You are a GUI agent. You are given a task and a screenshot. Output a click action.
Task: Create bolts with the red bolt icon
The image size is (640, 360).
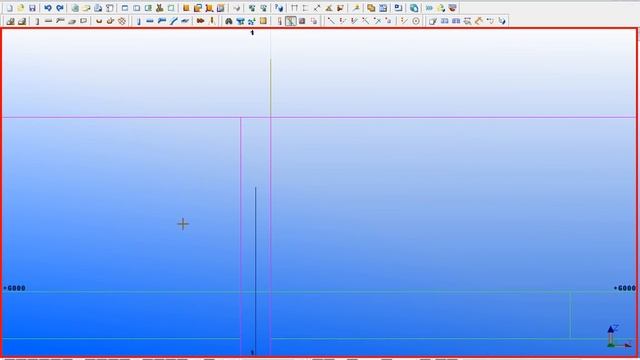point(200,21)
